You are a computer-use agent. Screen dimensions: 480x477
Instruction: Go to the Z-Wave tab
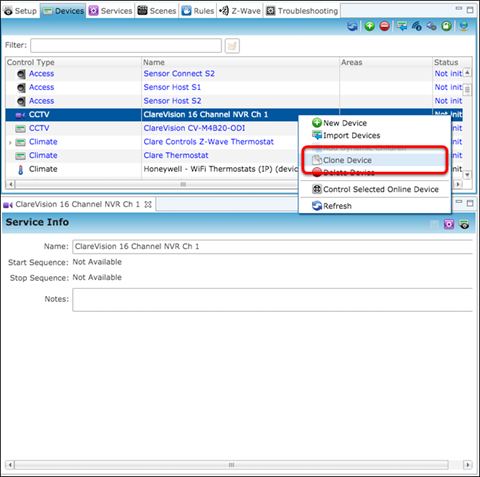240,11
